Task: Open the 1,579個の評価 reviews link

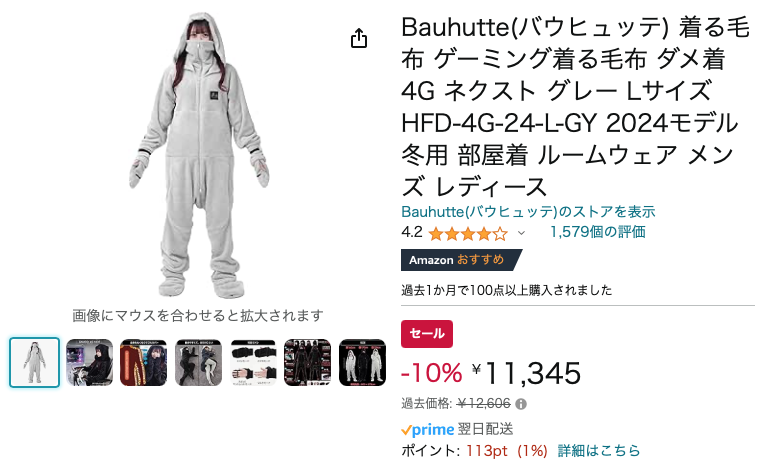Action: point(598,232)
